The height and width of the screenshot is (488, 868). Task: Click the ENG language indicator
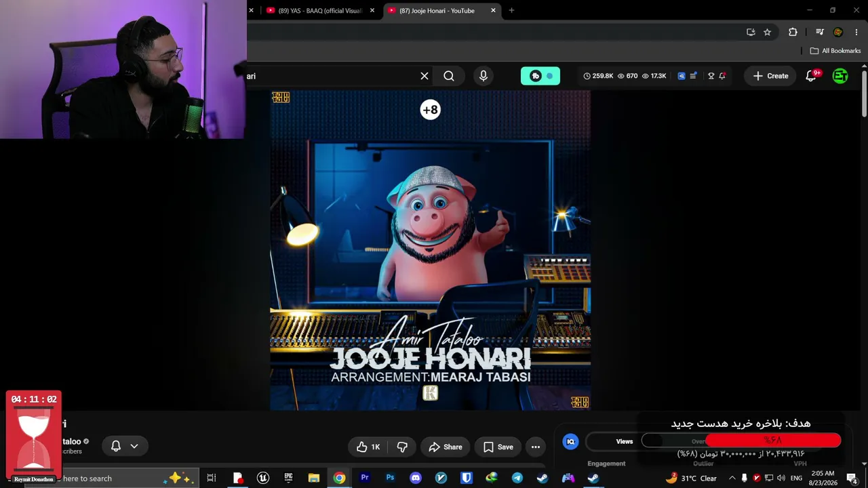coord(796,479)
